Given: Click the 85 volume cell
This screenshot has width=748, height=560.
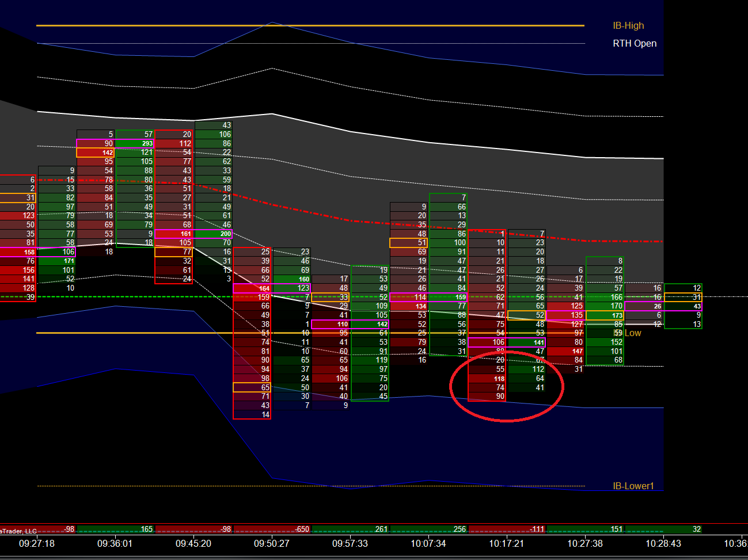Looking at the screenshot, I should 605,324.
